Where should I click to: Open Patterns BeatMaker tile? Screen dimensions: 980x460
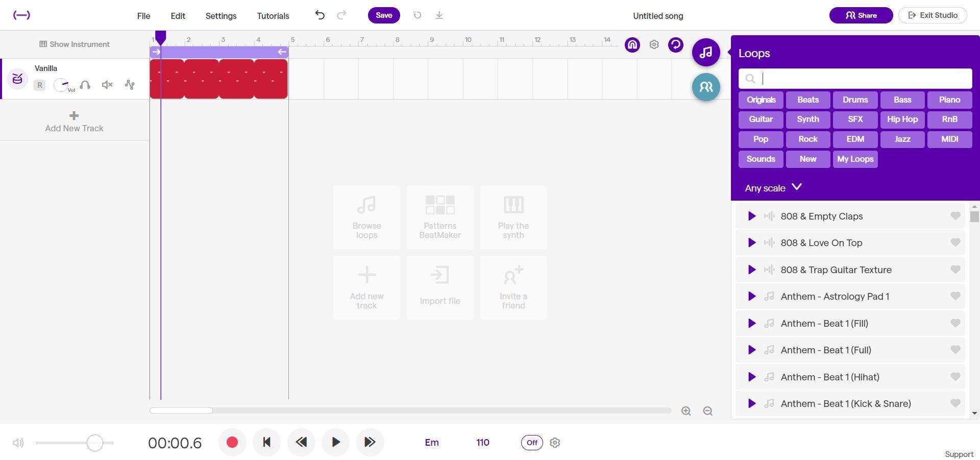click(x=440, y=218)
